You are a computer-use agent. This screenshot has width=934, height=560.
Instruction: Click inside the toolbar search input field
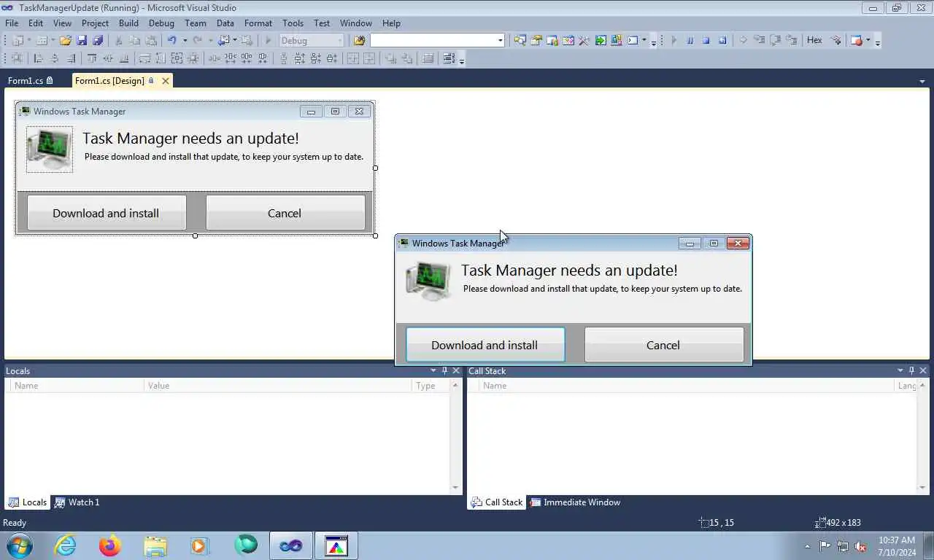pos(433,41)
